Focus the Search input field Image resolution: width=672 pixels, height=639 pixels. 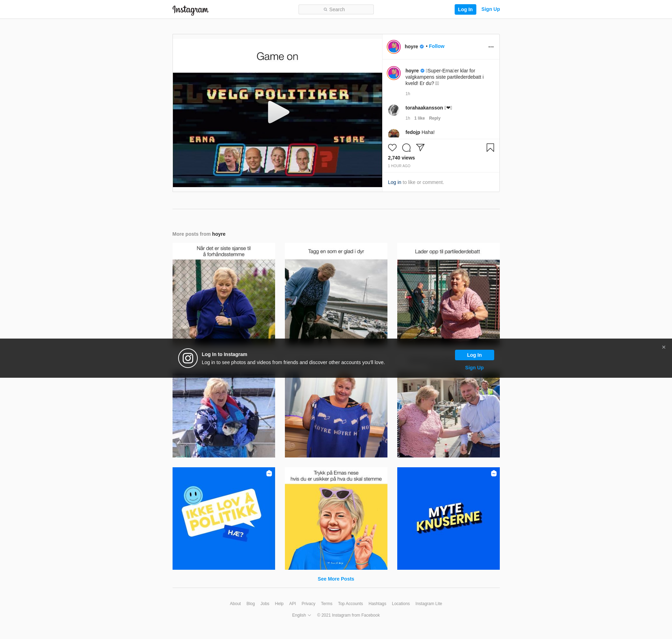tap(336, 9)
